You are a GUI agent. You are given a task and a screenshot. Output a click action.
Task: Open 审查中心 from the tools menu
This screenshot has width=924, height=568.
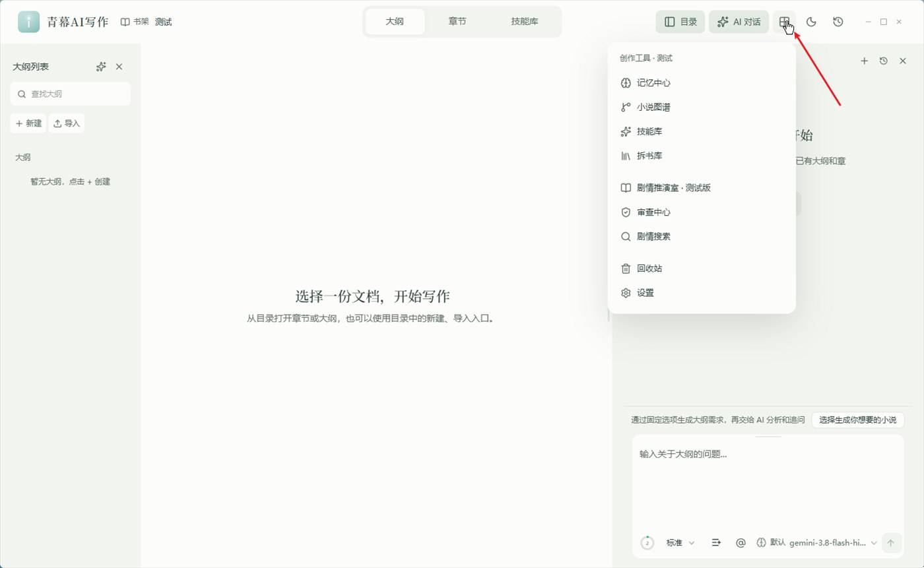coord(702,212)
